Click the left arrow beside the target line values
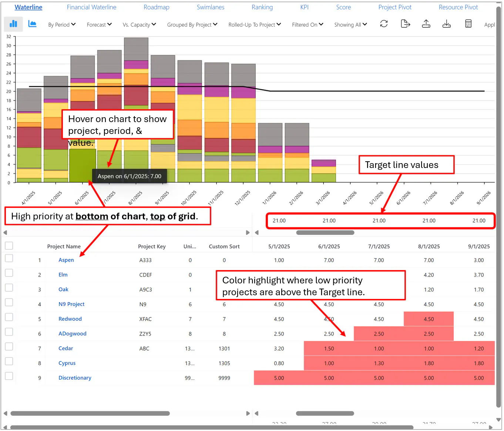Screen dimensions: 504x431 (257, 232)
